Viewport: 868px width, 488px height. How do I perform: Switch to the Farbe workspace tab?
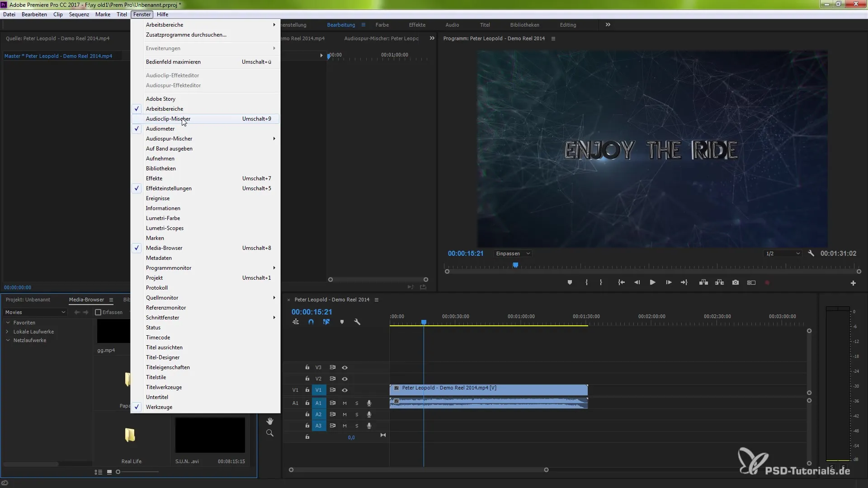click(x=382, y=25)
